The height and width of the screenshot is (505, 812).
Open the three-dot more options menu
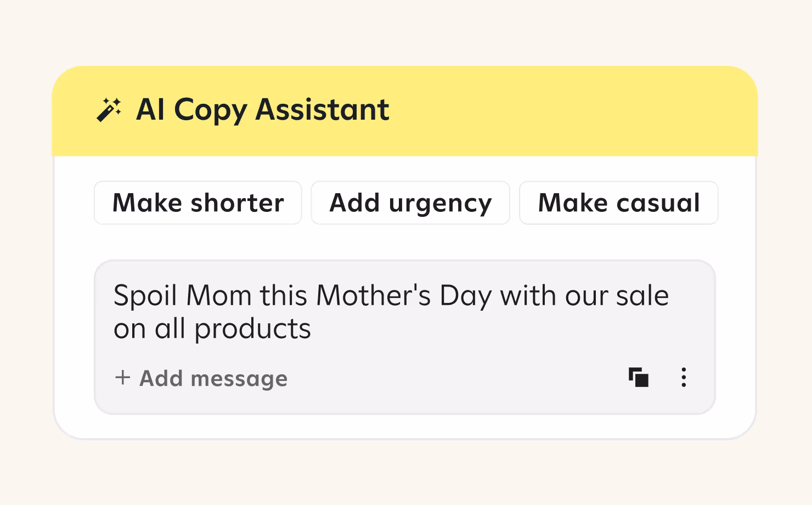coord(684,378)
